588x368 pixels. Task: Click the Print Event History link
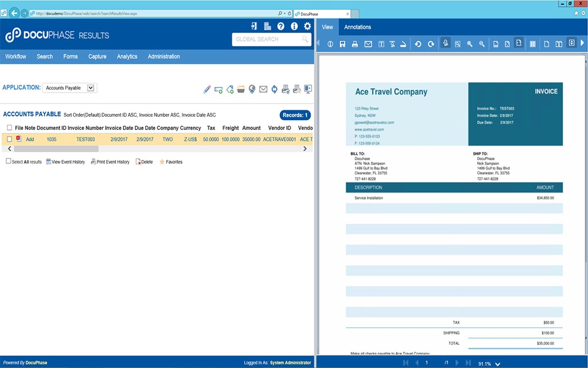point(110,162)
